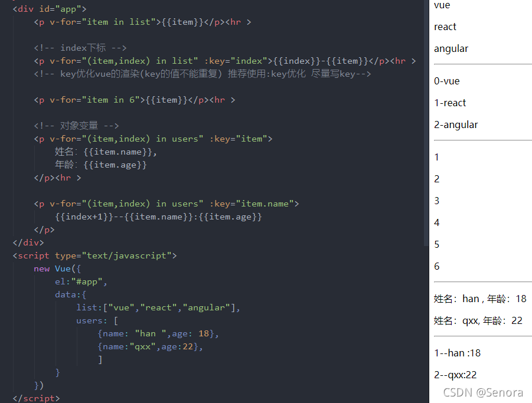Click the '2--qxx:22' output line
Image resolution: width=532 pixels, height=403 pixels.
pos(455,375)
